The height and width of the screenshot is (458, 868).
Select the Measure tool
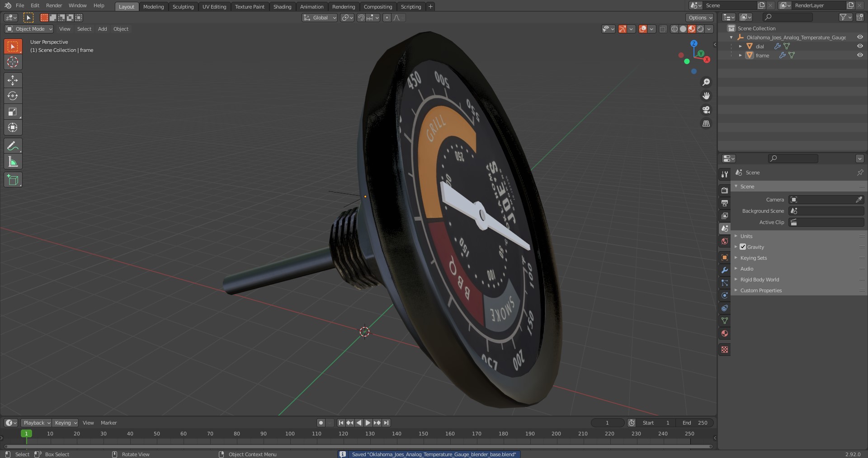13,161
